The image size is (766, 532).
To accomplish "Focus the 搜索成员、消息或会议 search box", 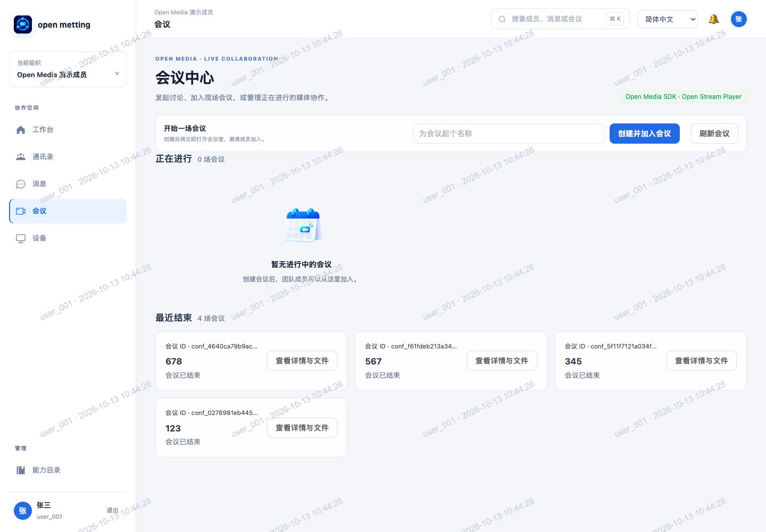I will tap(561, 19).
